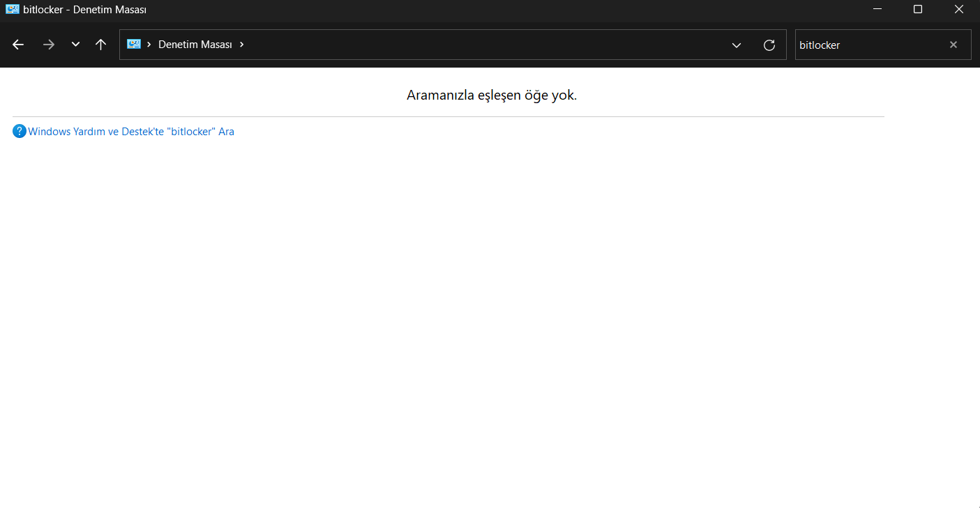Open the blue help question mark icon

[20, 131]
